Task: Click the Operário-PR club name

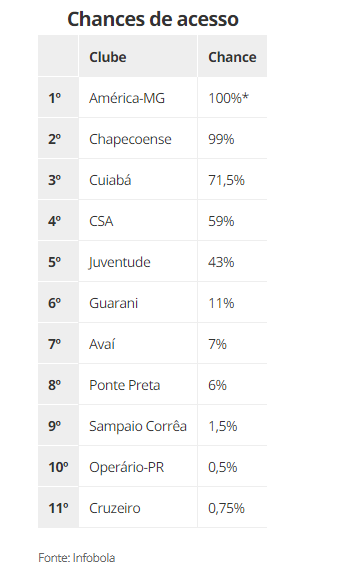Action: click(x=127, y=467)
